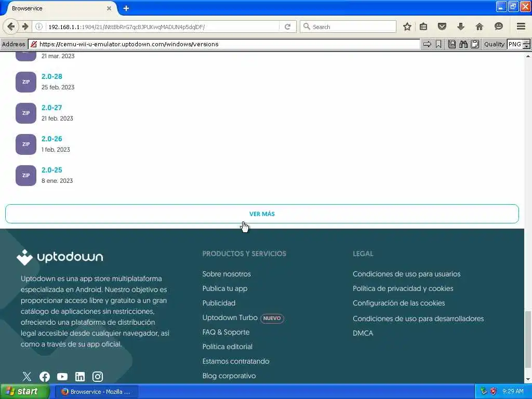Open the Firefox hamburger menu
Image resolution: width=532 pixels, height=399 pixels.
(x=521, y=26)
